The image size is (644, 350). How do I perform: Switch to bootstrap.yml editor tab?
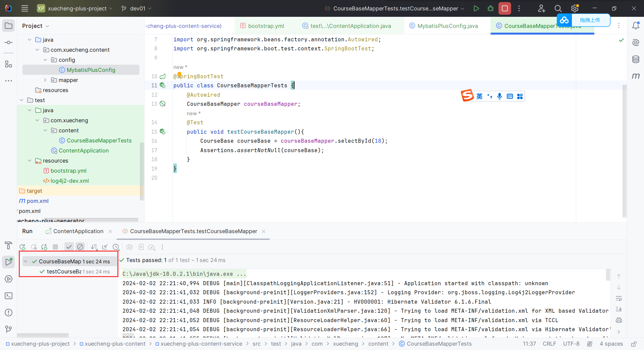(x=262, y=26)
